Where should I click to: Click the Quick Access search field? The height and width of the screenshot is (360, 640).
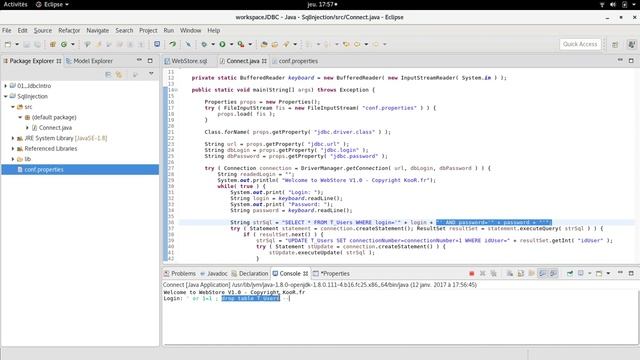(x=580, y=44)
